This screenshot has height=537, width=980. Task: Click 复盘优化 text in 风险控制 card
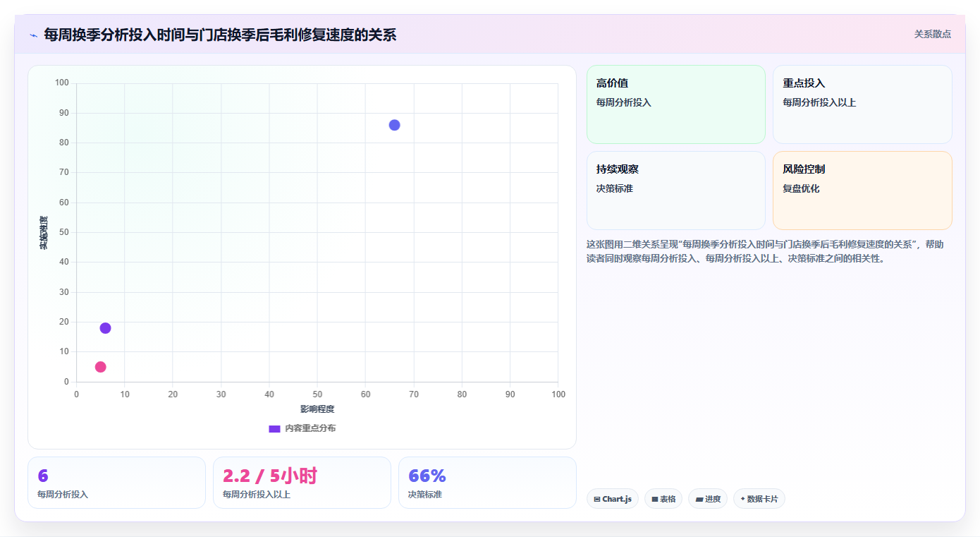[801, 188]
